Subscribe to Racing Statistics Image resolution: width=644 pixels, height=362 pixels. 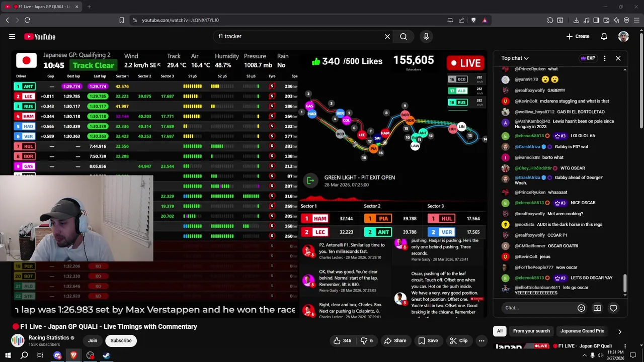pyautogui.click(x=121, y=341)
